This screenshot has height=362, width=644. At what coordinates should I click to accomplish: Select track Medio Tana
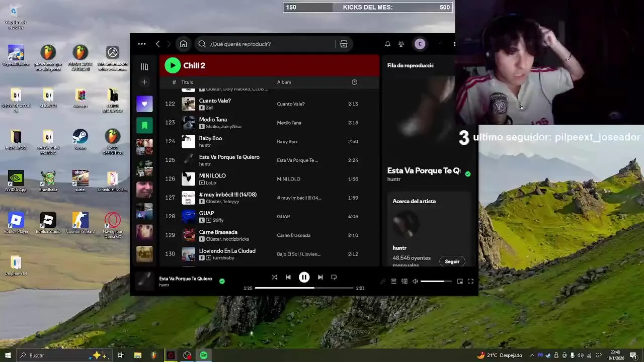click(x=269, y=123)
